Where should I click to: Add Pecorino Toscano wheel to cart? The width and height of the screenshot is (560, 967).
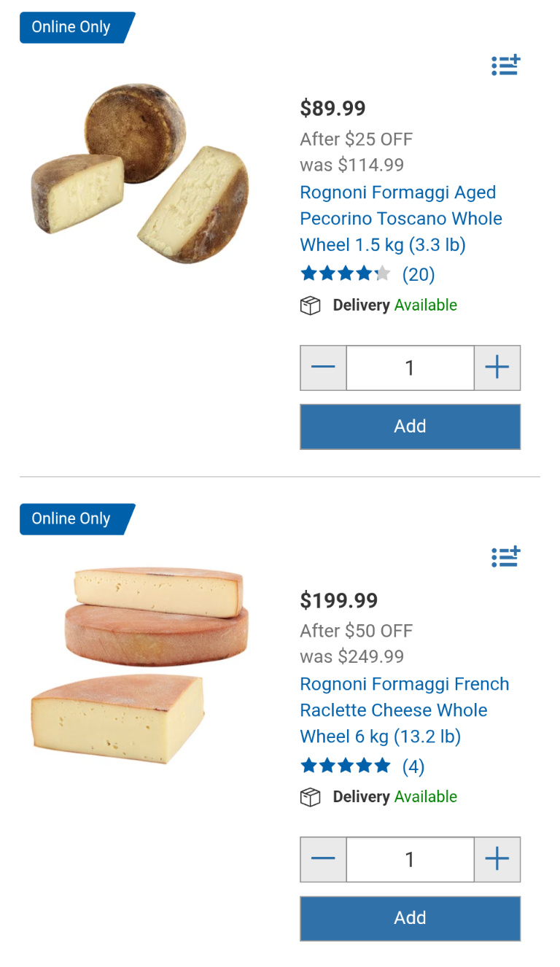410,427
